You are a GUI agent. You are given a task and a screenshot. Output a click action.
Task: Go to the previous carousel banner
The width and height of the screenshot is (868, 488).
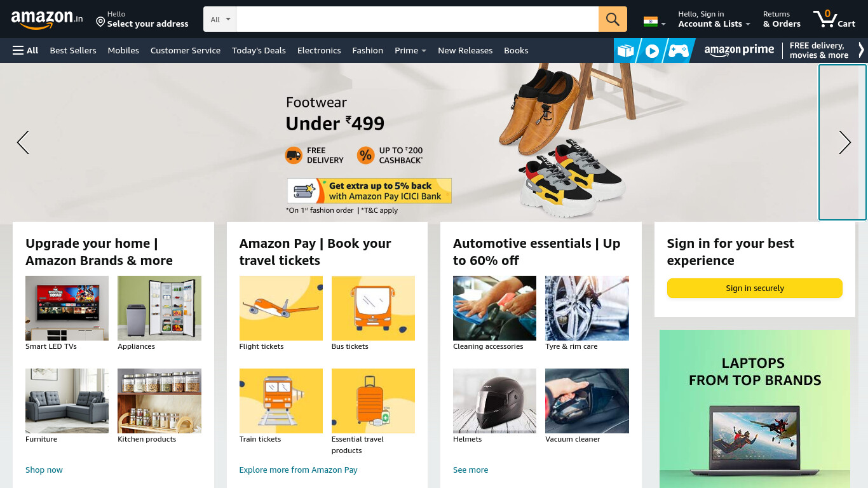(x=23, y=142)
